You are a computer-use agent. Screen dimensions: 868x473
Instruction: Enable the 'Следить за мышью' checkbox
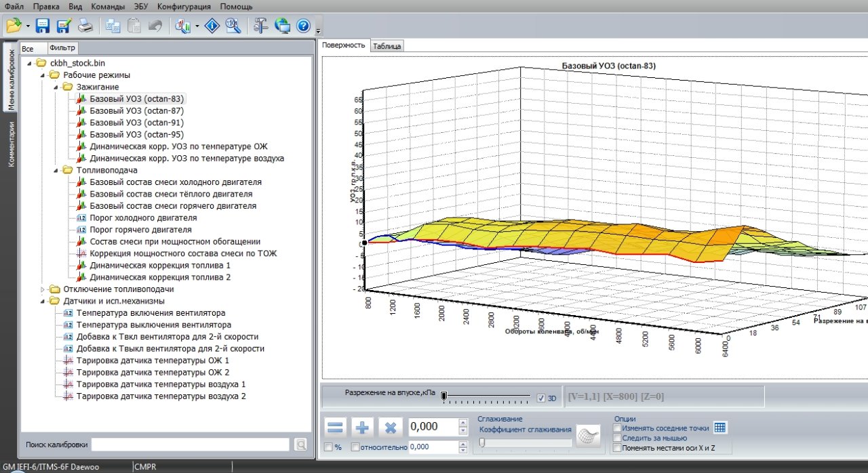coord(617,438)
